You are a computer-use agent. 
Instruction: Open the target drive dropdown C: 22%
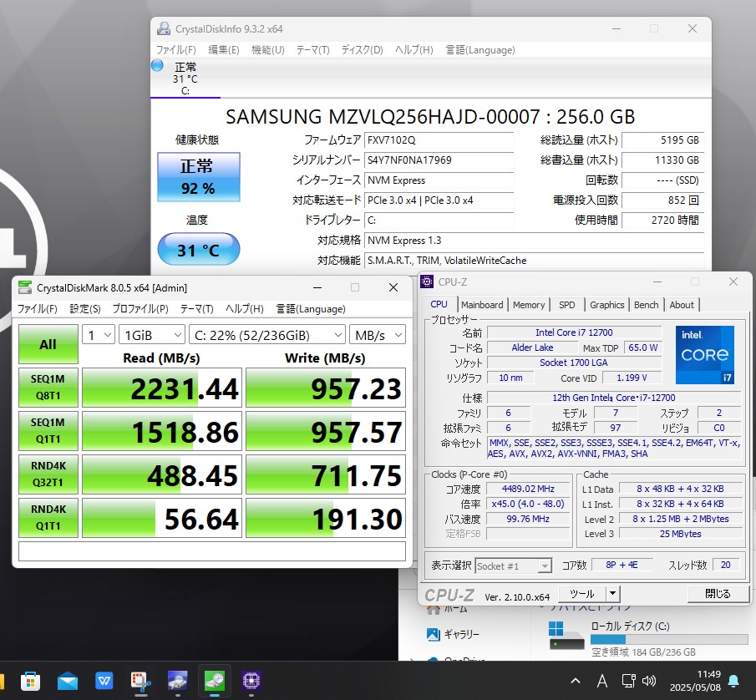(x=267, y=335)
